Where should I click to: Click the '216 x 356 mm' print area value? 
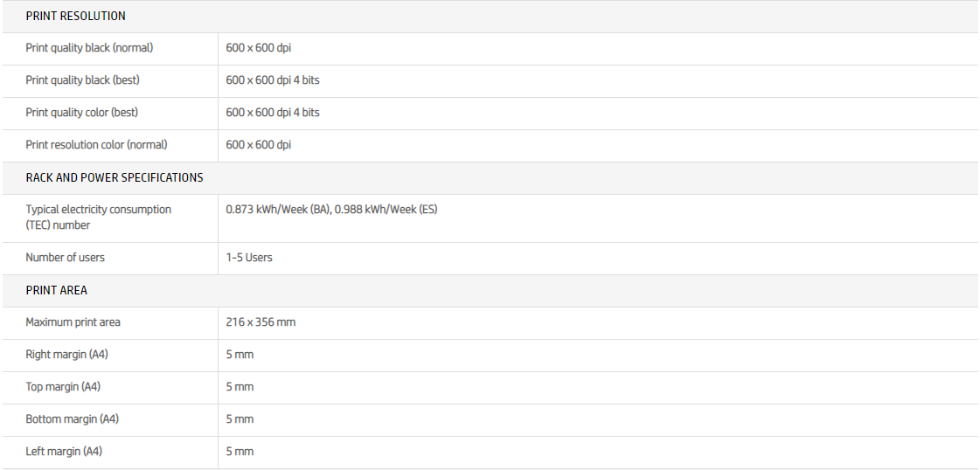261,322
